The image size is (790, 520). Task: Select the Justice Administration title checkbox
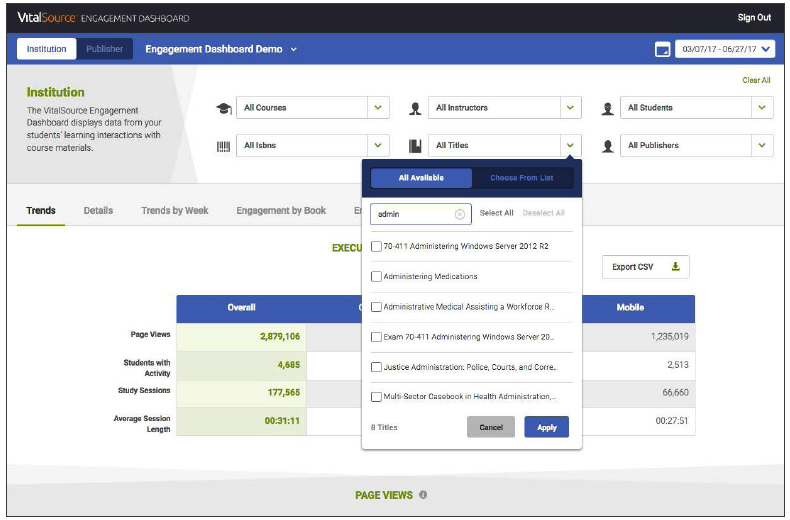[x=376, y=367]
